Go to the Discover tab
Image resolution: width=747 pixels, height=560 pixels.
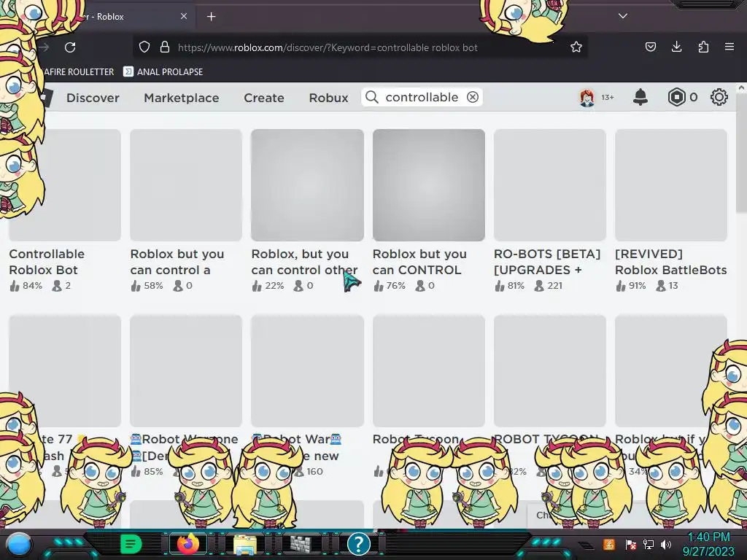coord(93,98)
